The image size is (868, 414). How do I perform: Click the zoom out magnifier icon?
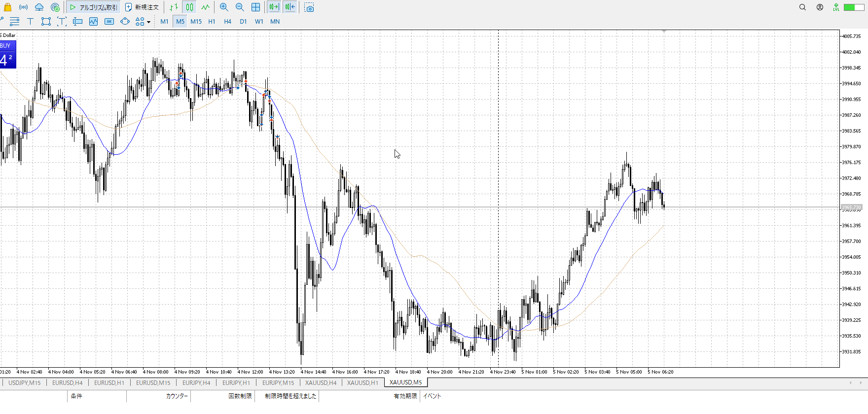240,7
